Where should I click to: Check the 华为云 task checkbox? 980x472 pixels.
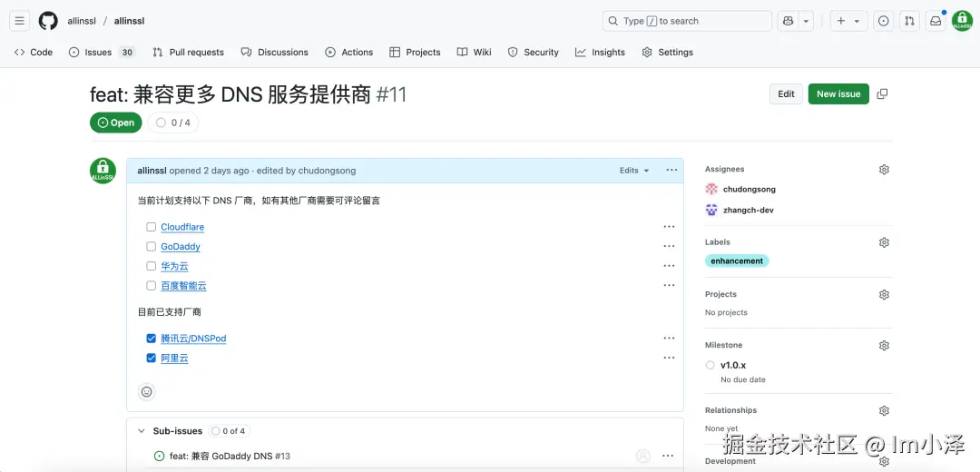(151, 266)
